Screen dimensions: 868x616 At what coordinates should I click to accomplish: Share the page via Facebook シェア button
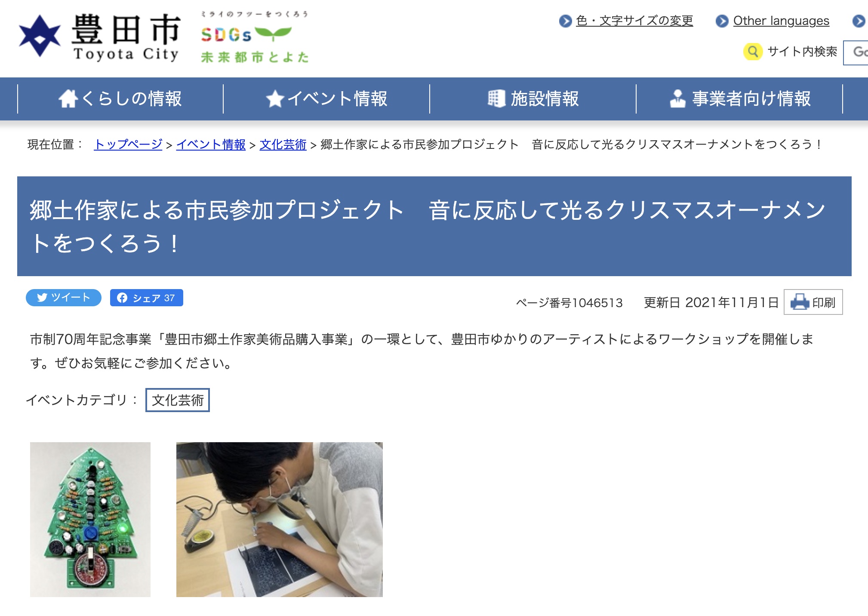147,298
